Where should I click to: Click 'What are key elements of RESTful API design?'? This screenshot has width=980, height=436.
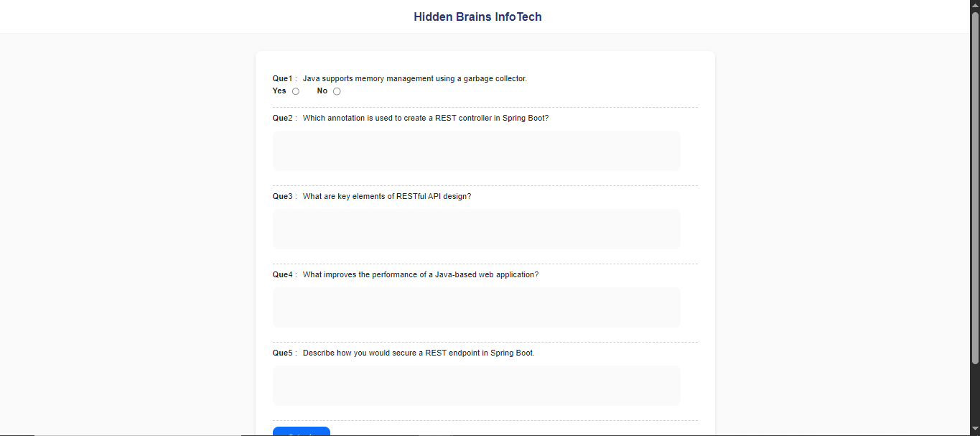(387, 196)
